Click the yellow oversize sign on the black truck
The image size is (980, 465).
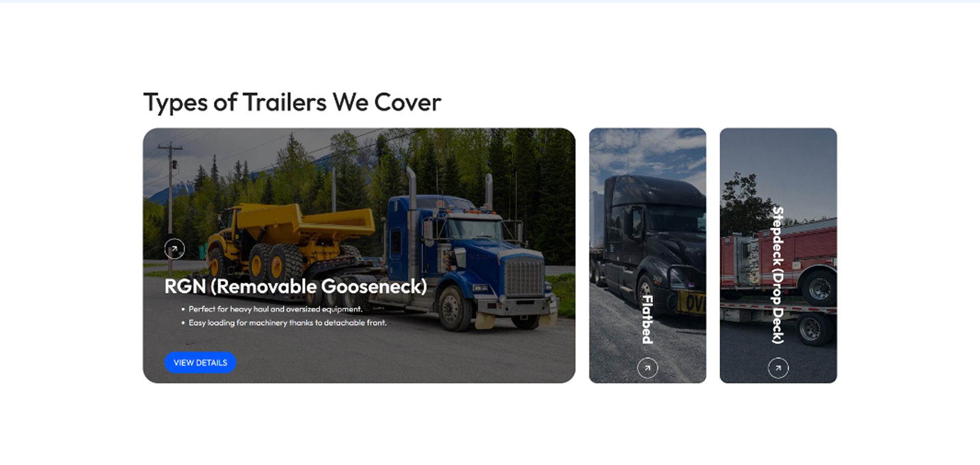tap(691, 303)
